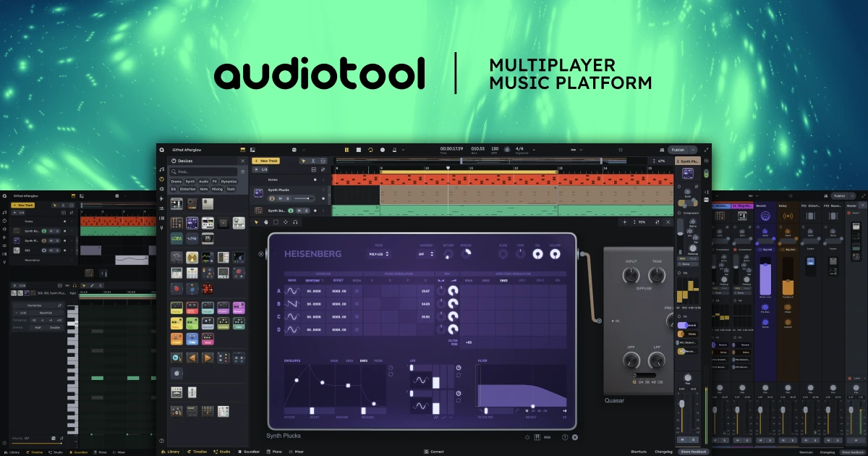Expand the Publish dropdown arrow in front window
The height and width of the screenshot is (456, 868).
point(693,150)
